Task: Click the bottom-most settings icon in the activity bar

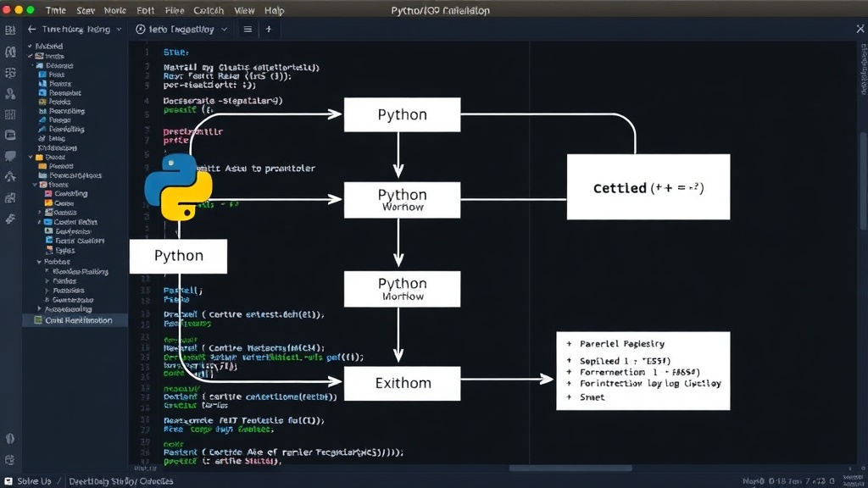Action: point(10,460)
